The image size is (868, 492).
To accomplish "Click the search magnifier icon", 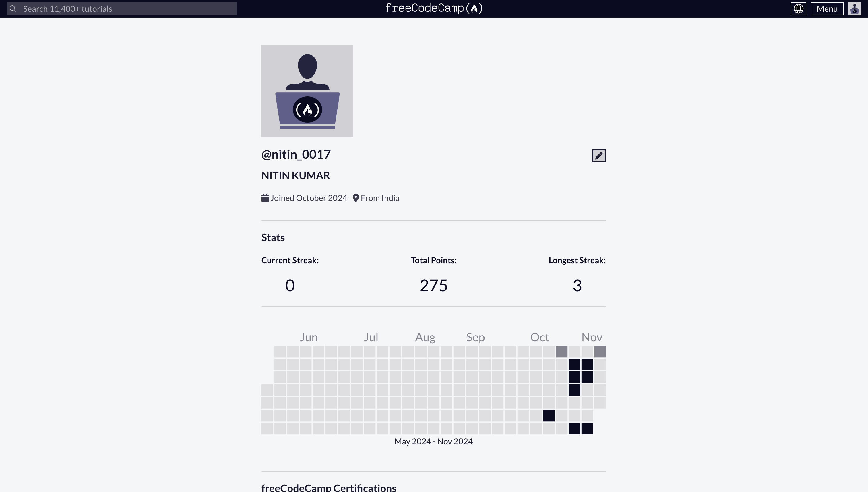I will pos(13,8).
